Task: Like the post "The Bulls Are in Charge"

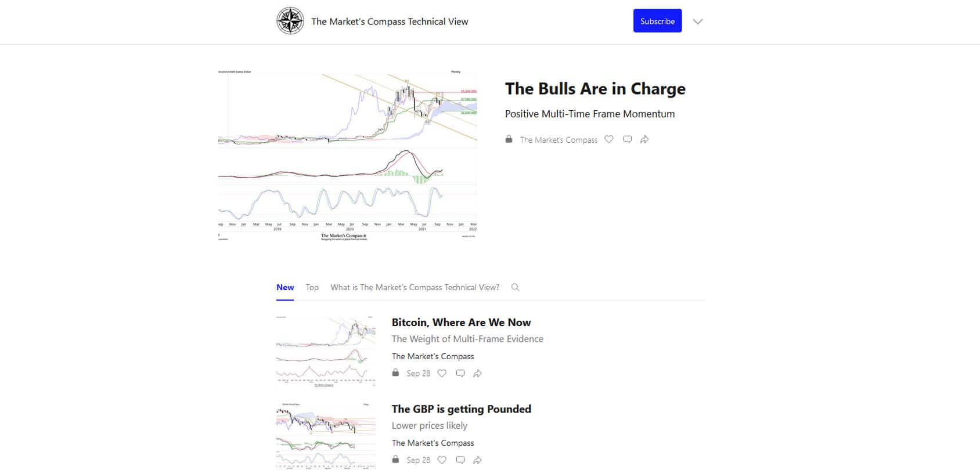Action: 608,139
